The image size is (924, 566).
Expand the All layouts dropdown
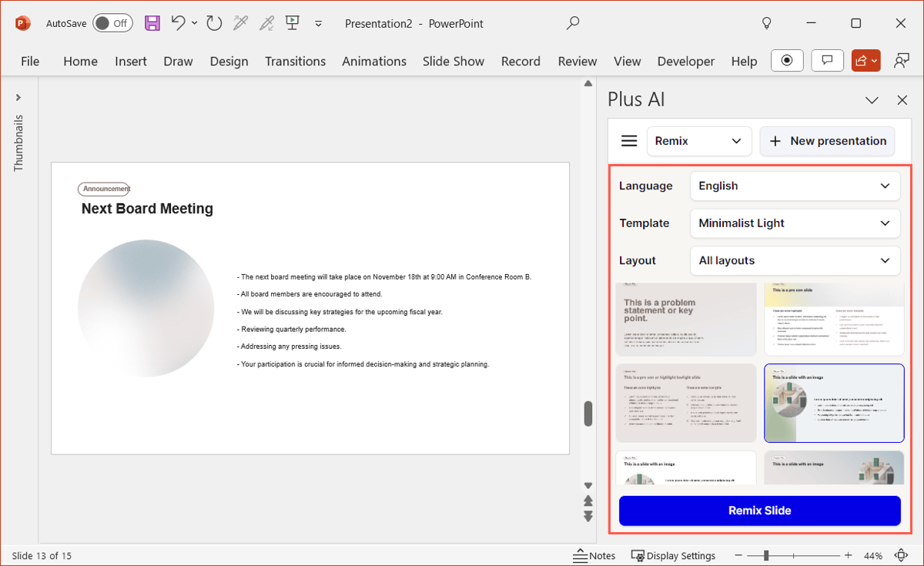[795, 260]
